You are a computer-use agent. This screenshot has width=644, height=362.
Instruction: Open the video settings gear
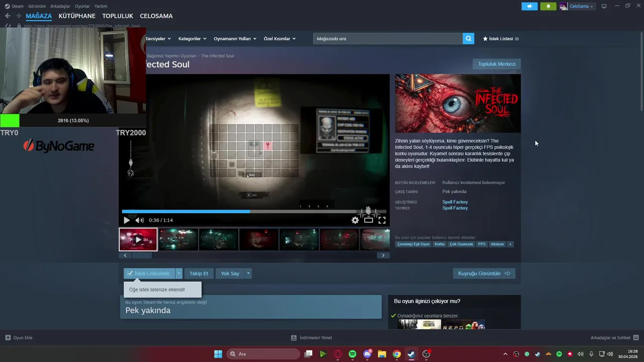click(355, 220)
